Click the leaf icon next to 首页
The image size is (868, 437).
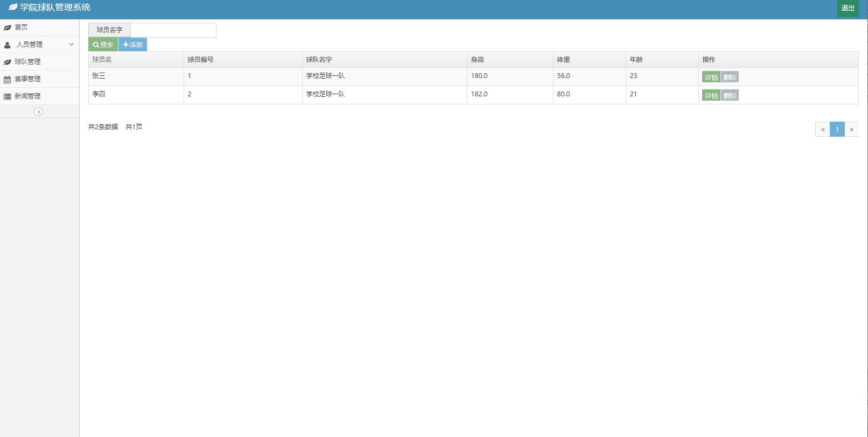(8, 27)
